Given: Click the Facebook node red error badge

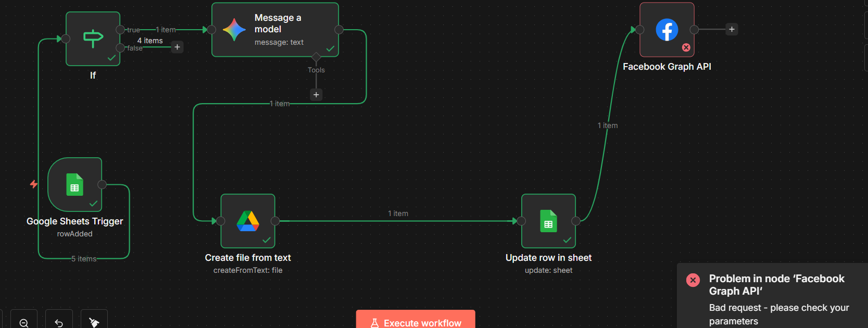Looking at the screenshot, I should click(686, 47).
